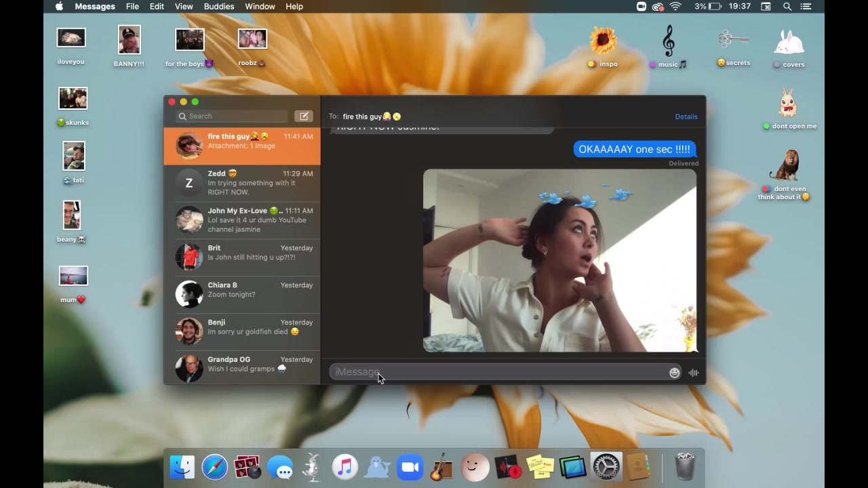This screenshot has height=488, width=868.
Task: Open Spotlight search in menu bar
Action: tap(787, 7)
